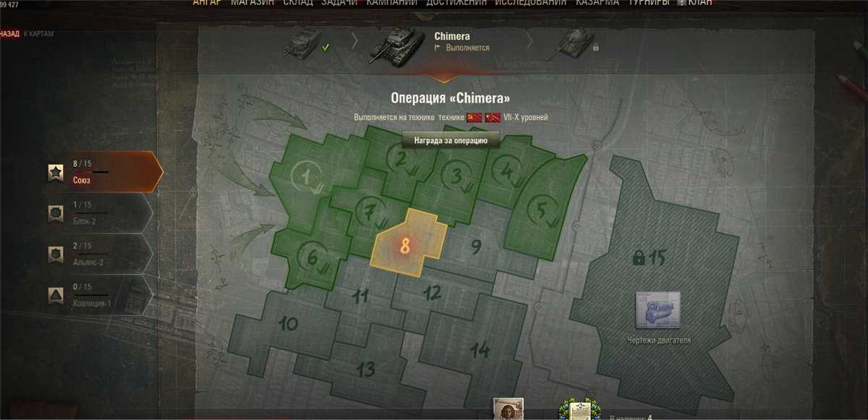Open completed mission 6 on the map
868x420 pixels.
(x=312, y=257)
